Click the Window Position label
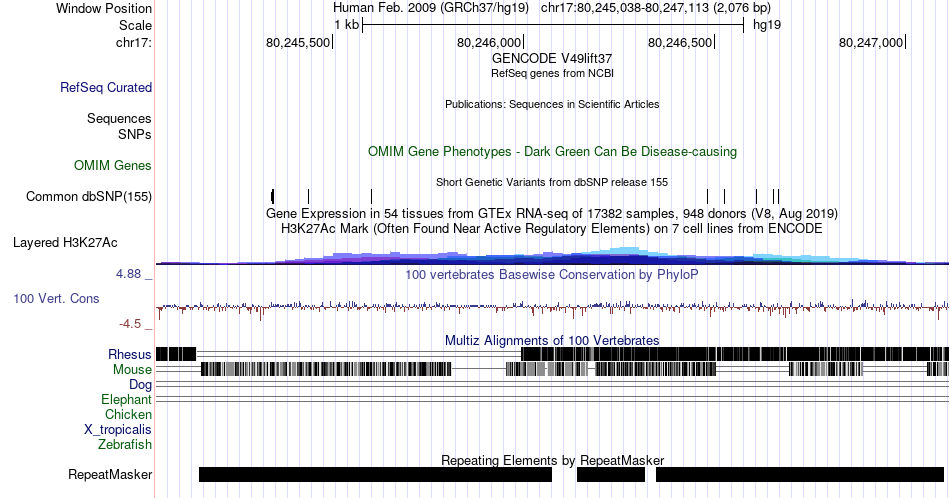The height and width of the screenshot is (498, 950). [x=104, y=8]
